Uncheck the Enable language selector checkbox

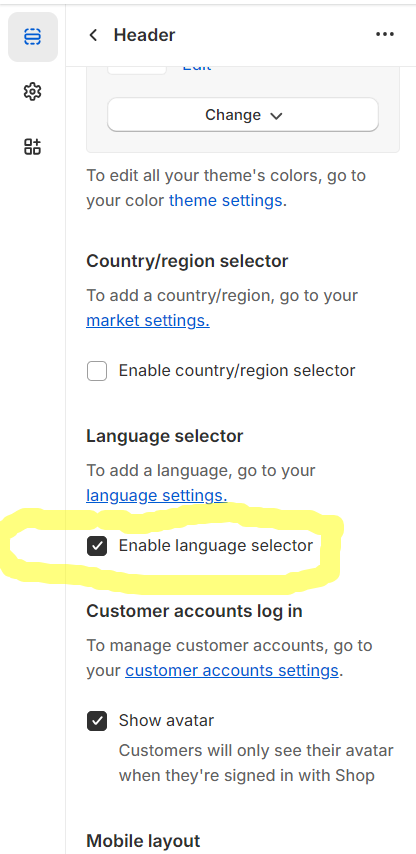pos(97,546)
